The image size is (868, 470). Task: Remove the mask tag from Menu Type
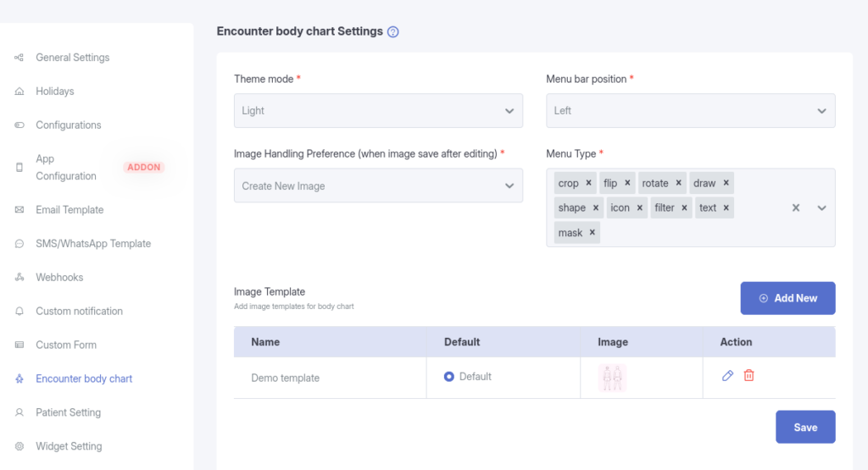pyautogui.click(x=592, y=233)
